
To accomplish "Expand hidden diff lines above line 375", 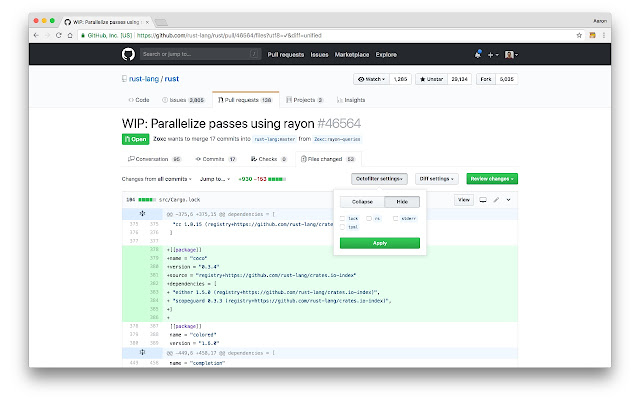I will click(142, 213).
